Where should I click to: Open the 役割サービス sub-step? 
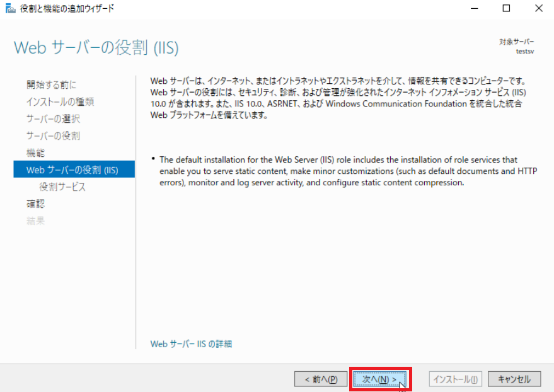pyautogui.click(x=62, y=187)
